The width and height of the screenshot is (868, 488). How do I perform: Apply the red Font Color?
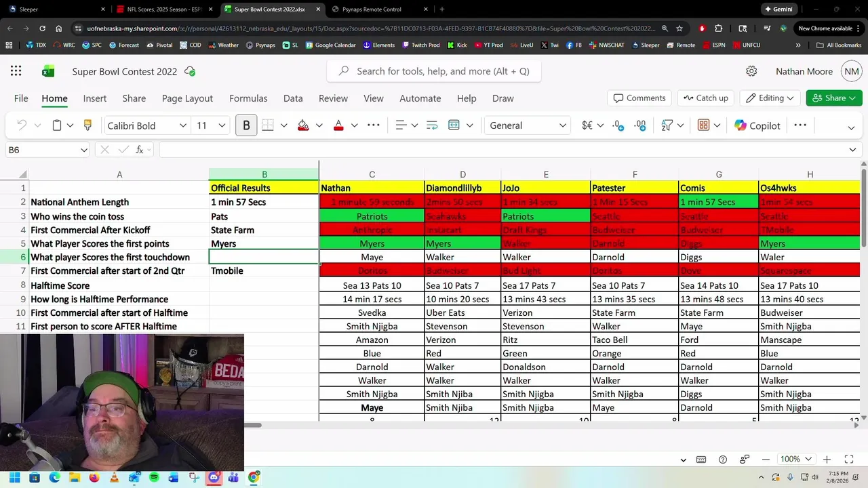[x=338, y=125]
